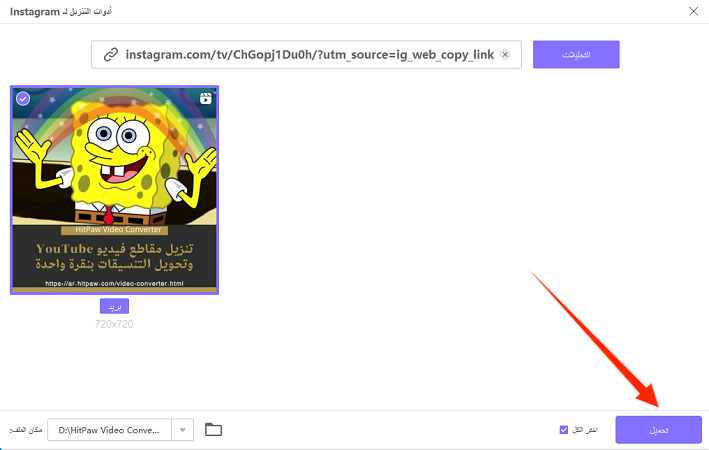Screen dimensions: 709x450
Task: Expand the save location dropdown arrow
Action: [x=183, y=430]
